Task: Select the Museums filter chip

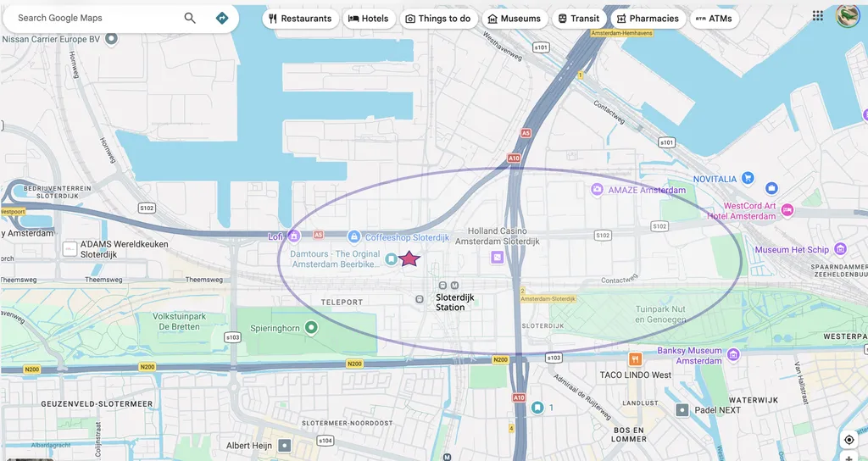Action: (x=515, y=19)
